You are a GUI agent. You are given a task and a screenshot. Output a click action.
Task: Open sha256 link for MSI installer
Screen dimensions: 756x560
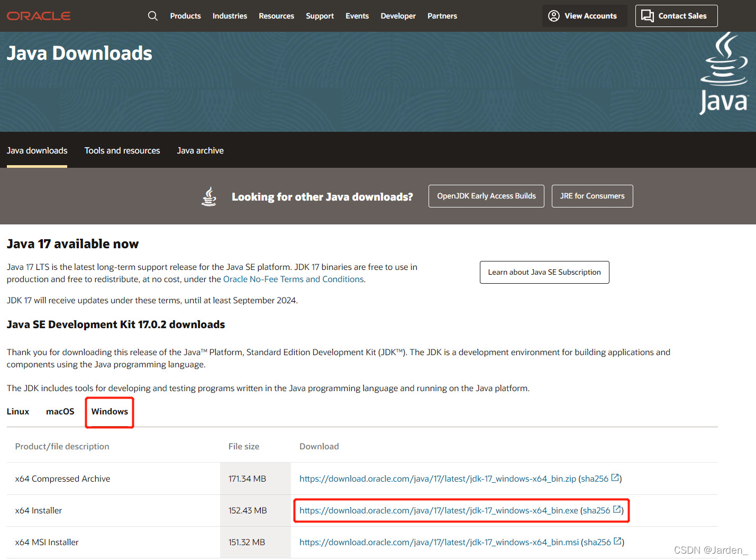click(597, 542)
